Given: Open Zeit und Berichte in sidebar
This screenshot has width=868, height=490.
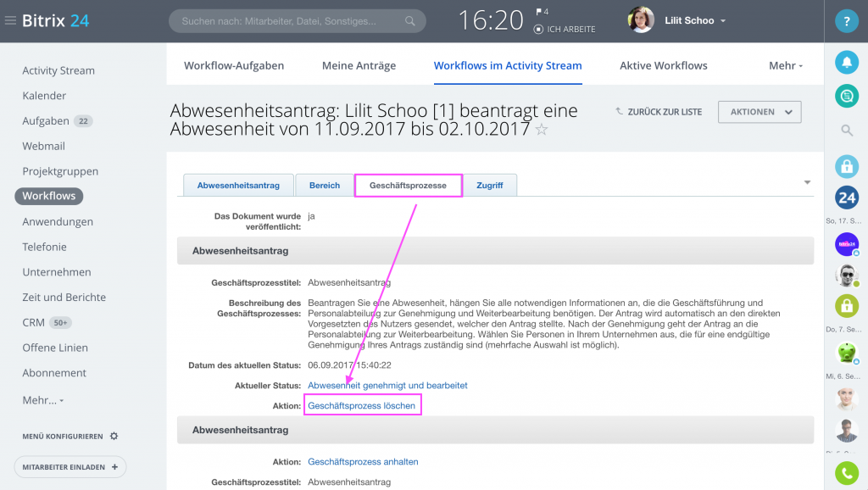Looking at the screenshot, I should pos(64,298).
